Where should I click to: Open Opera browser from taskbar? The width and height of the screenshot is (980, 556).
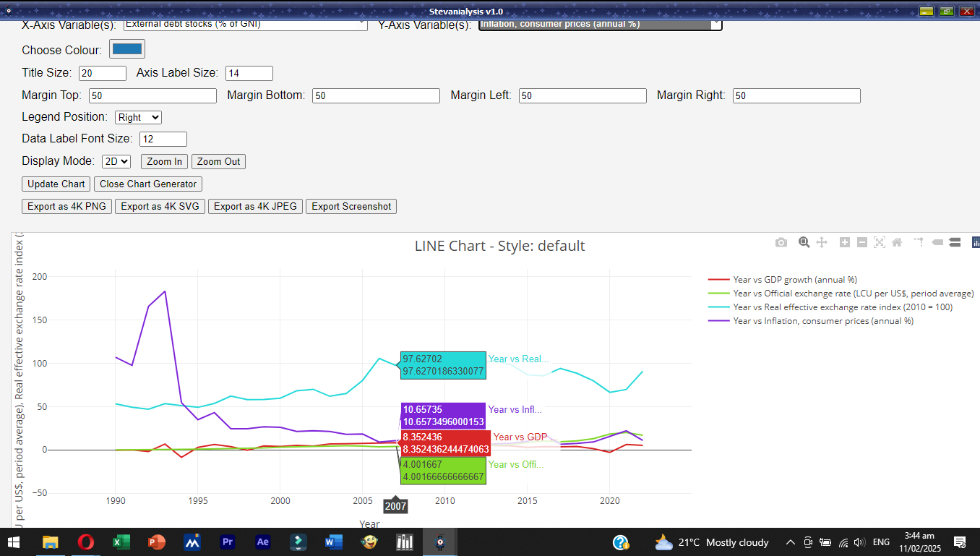pos(85,542)
